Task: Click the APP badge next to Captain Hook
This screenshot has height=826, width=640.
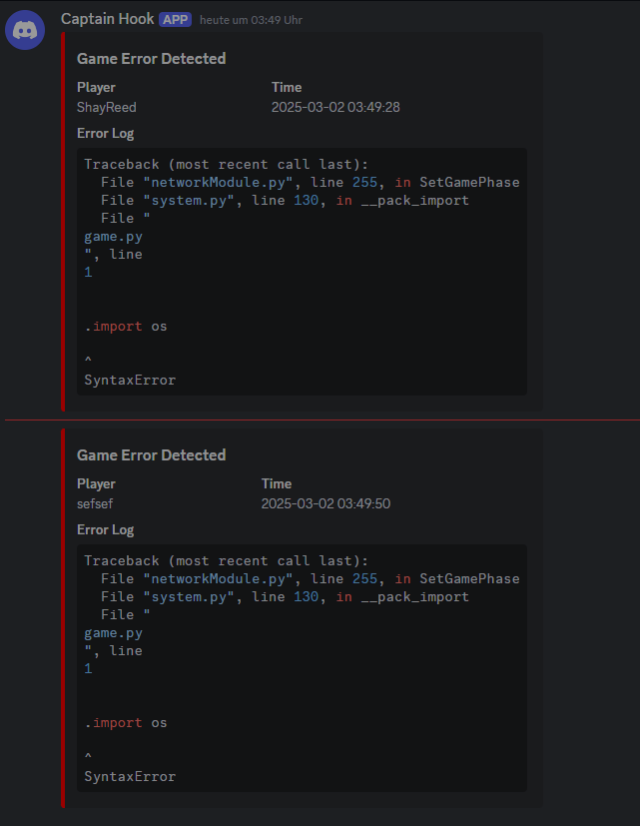Action: point(176,19)
